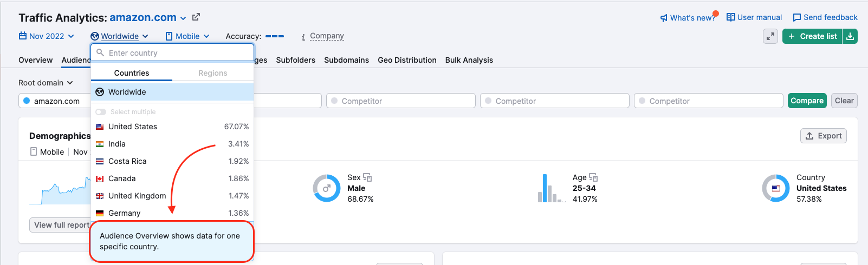Click the Competitor field left of Compare
Viewport: 868px width, 265px height.
click(709, 101)
